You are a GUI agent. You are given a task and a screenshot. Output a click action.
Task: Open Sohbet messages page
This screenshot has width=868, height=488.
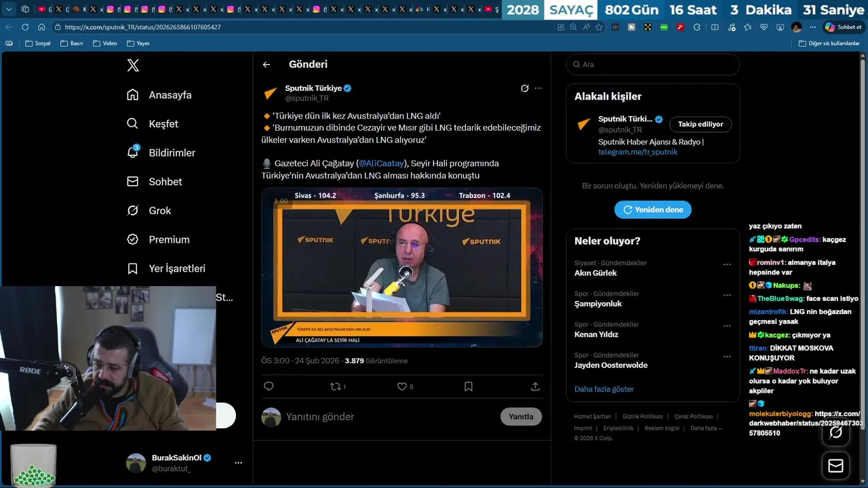point(154,182)
